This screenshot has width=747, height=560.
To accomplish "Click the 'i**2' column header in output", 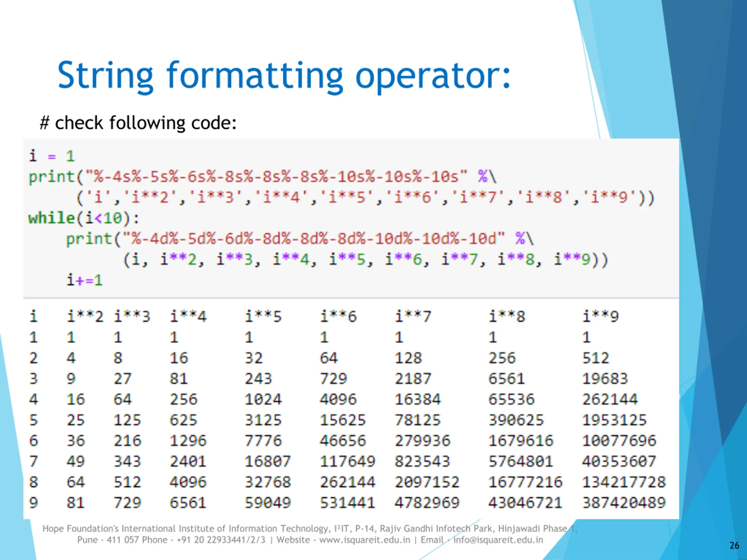I will (85, 317).
